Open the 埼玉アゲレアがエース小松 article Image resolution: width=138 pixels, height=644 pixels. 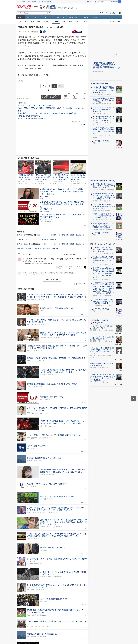47,484
